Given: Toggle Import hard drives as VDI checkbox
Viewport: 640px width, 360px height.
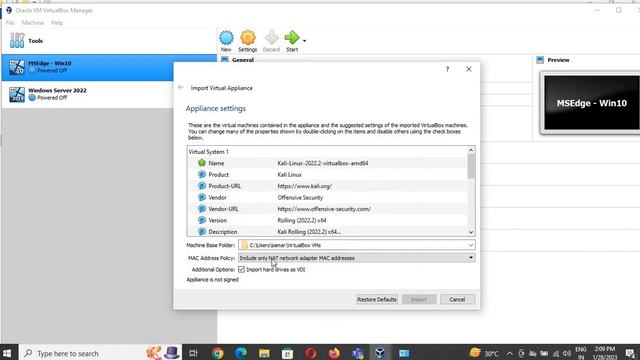Looking at the screenshot, I should coord(241,269).
